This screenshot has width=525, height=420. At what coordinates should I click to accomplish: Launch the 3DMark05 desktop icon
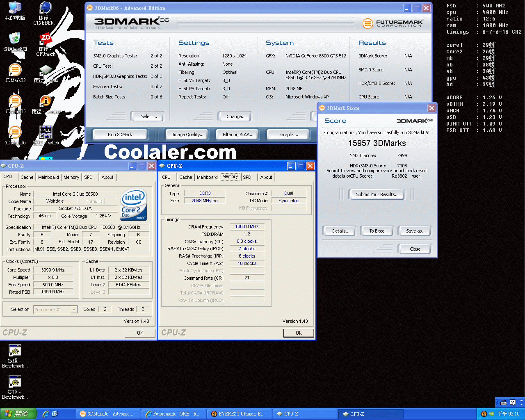(x=15, y=104)
